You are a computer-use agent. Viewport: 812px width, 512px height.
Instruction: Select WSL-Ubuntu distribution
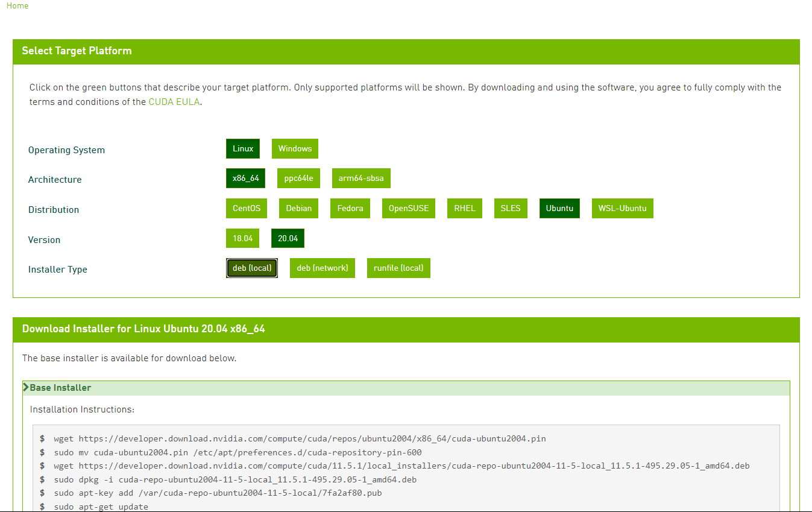pyautogui.click(x=622, y=208)
